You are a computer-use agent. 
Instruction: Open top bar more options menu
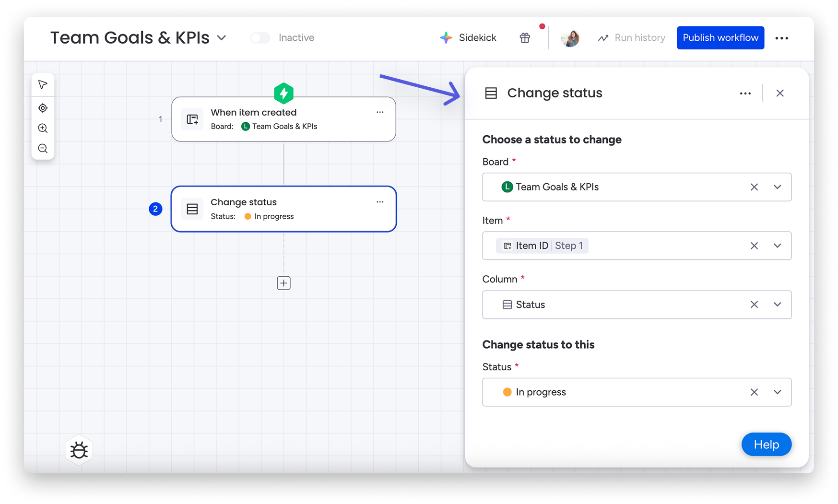(x=781, y=38)
